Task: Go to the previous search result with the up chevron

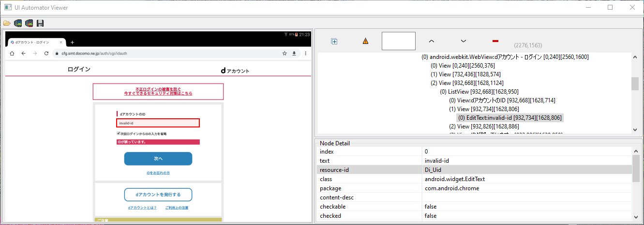Action: (x=432, y=42)
